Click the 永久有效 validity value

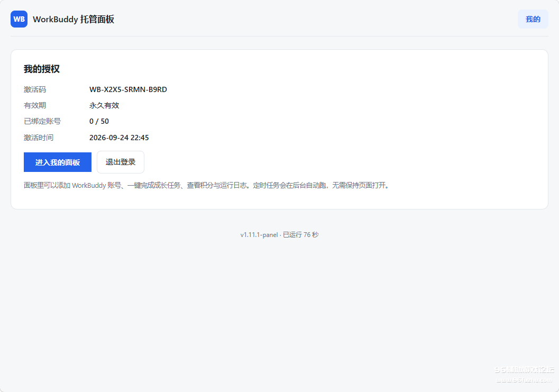[104, 106]
